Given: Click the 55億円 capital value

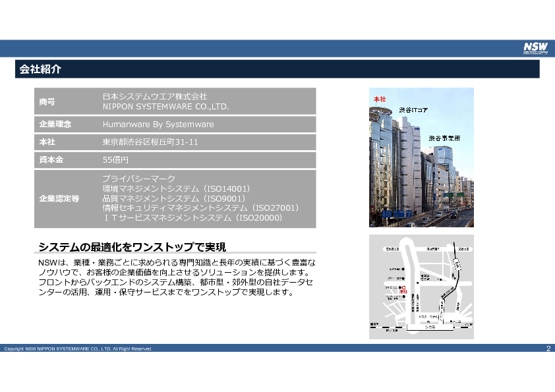Looking at the screenshot, I should coord(115,159).
